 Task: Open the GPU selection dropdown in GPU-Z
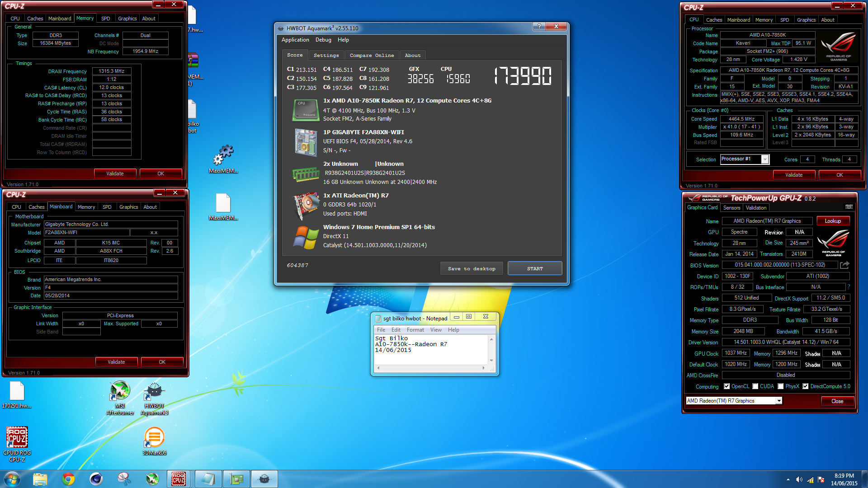(x=778, y=401)
